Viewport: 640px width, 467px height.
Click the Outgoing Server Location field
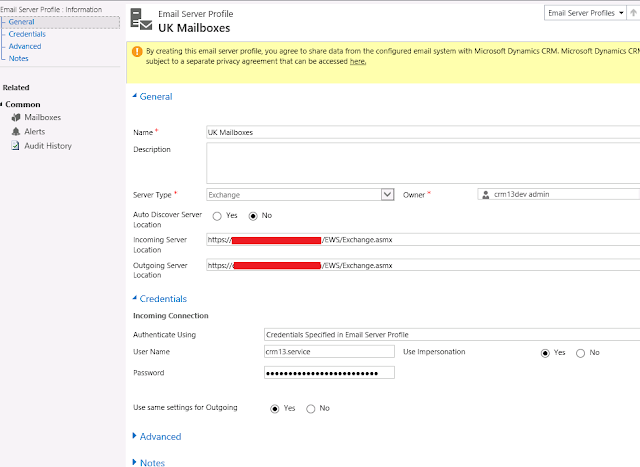(423, 265)
